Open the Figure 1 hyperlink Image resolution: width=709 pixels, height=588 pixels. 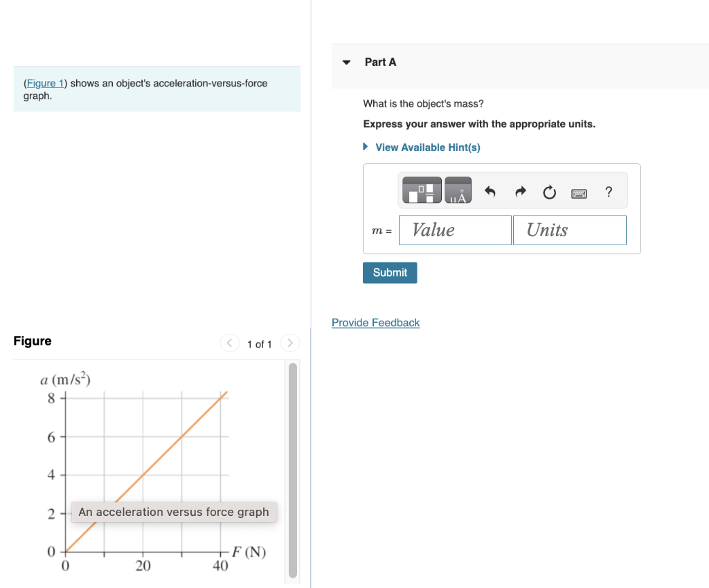[x=44, y=82]
